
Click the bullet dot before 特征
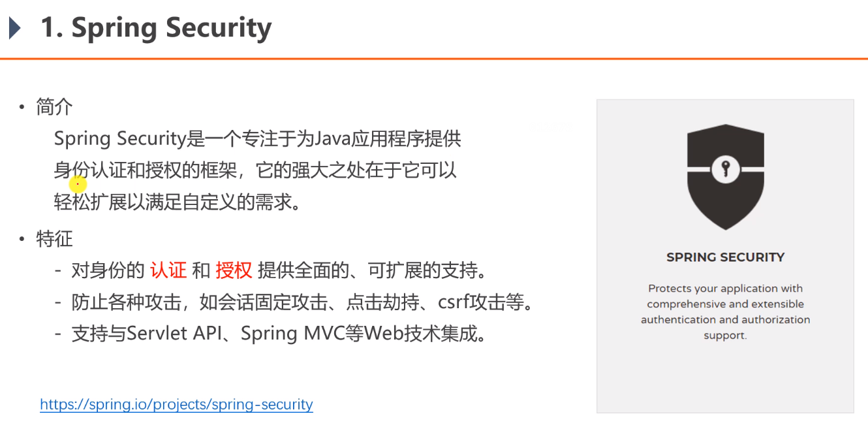(x=22, y=239)
